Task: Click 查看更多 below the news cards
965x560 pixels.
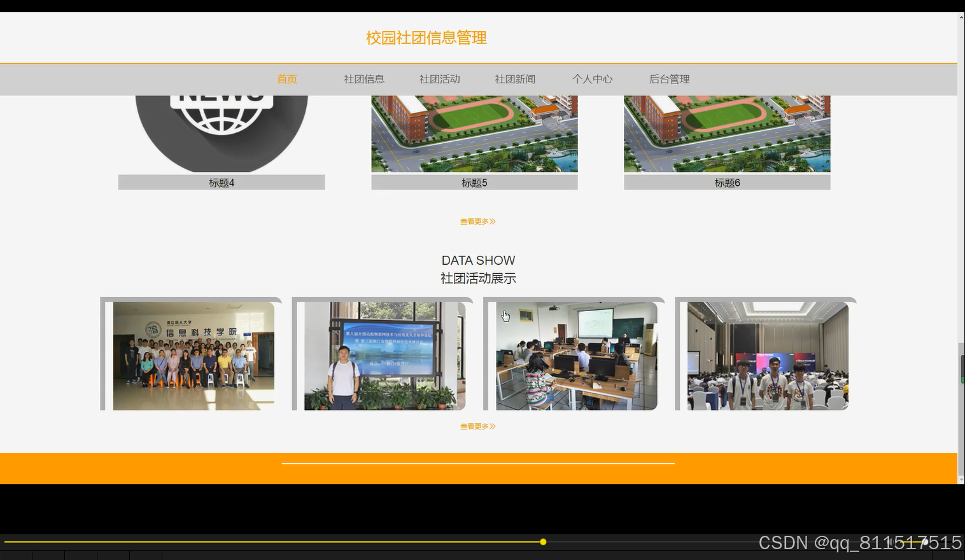Action: point(478,221)
